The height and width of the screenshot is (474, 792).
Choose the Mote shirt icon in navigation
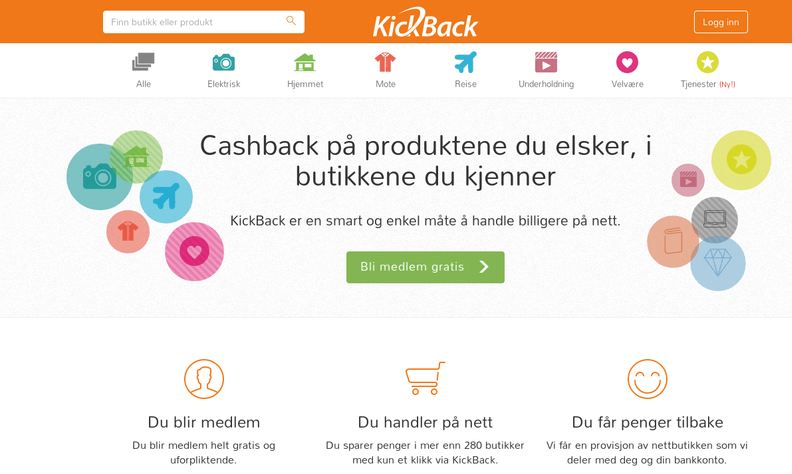[385, 62]
